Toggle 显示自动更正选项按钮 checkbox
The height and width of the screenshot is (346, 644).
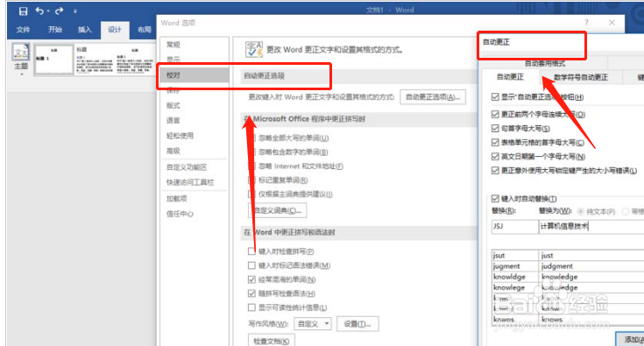click(495, 97)
